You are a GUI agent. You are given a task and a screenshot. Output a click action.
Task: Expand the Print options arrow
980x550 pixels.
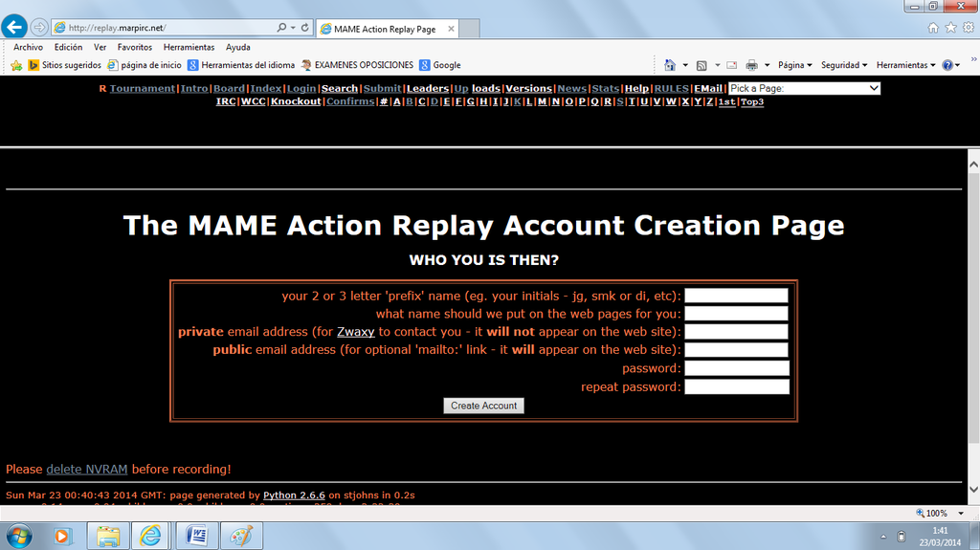tap(767, 65)
